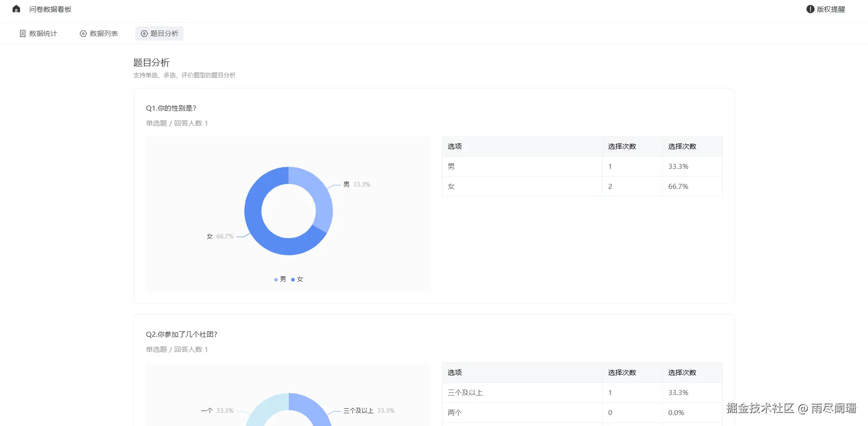Screen dimensions: 868x426
Task: Click the hexagon icon beside 数据列表
Action: click(x=83, y=34)
